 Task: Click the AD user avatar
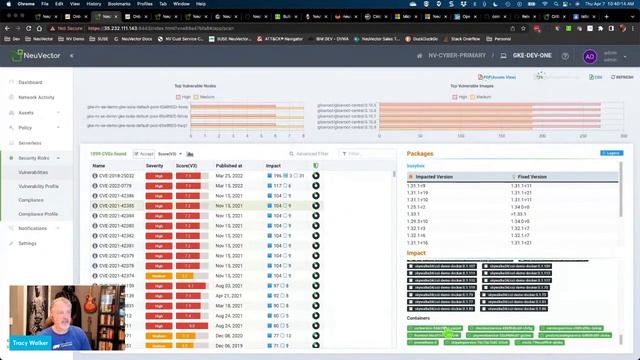click(x=589, y=56)
